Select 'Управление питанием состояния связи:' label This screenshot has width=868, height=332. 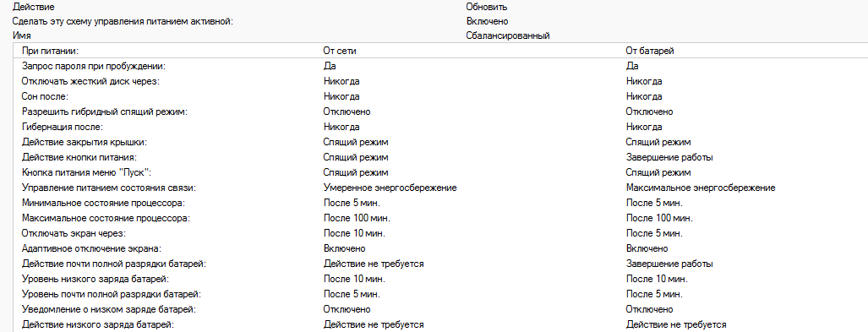point(109,188)
